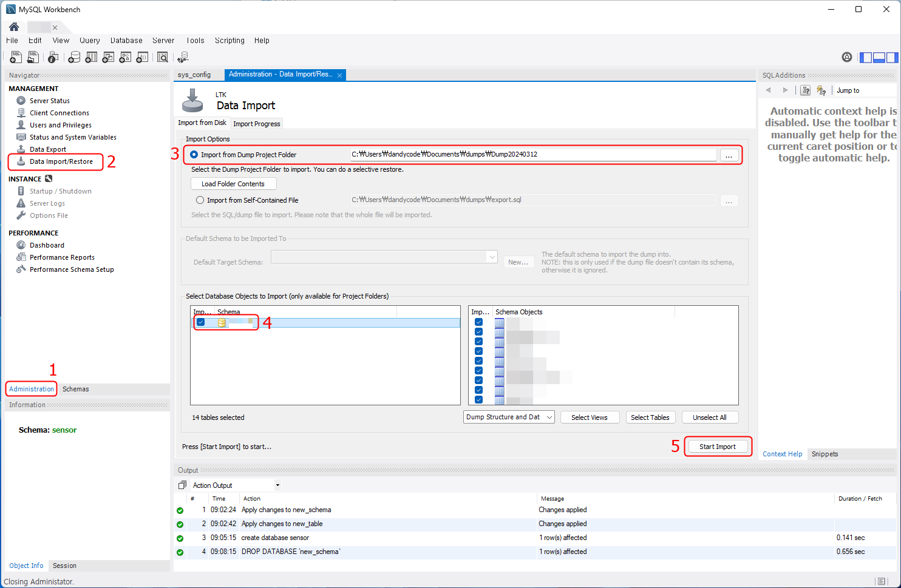Screen dimensions: 901x588
Task: Open the Server menu
Action: [x=163, y=41]
